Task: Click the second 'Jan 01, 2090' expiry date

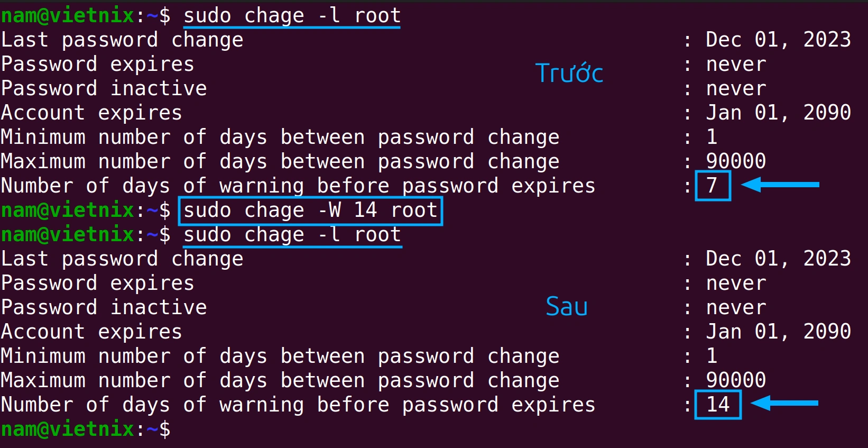Action: tap(778, 332)
